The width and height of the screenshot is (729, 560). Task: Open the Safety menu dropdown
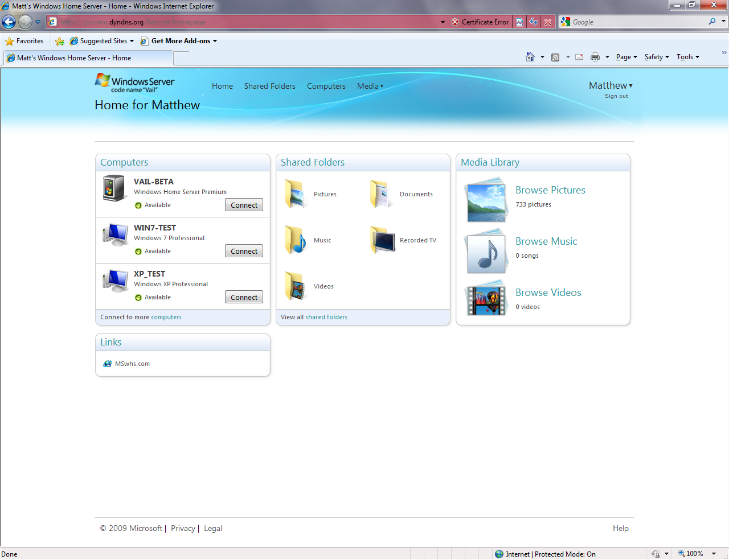(657, 57)
